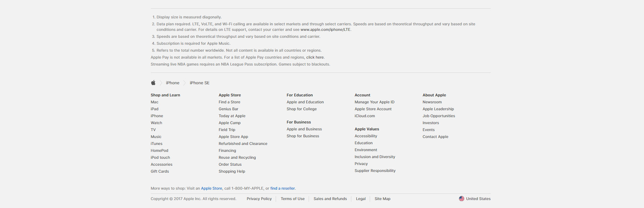
Task: Open Manage Your Apple ID
Action: click(x=374, y=102)
